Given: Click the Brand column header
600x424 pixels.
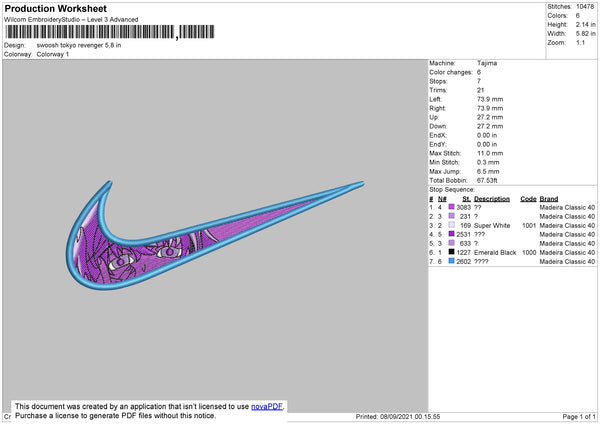Looking at the screenshot, I should coord(549,199).
